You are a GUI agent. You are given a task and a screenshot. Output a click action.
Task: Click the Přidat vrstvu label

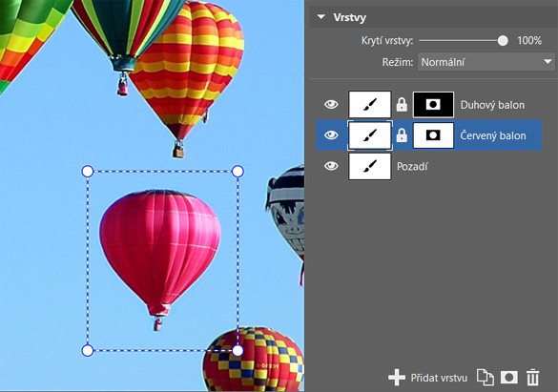[439, 378]
